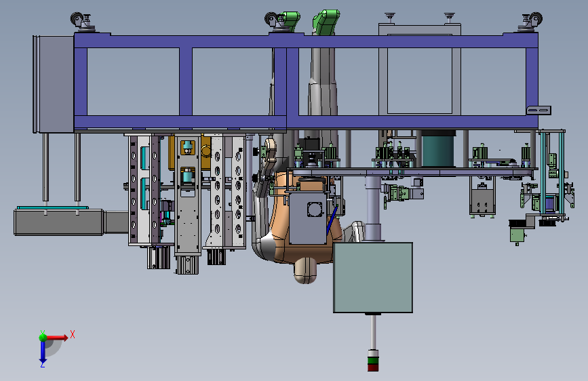Select the gray vertical column above the cabinet
The image size is (588, 381).
pos(373,208)
